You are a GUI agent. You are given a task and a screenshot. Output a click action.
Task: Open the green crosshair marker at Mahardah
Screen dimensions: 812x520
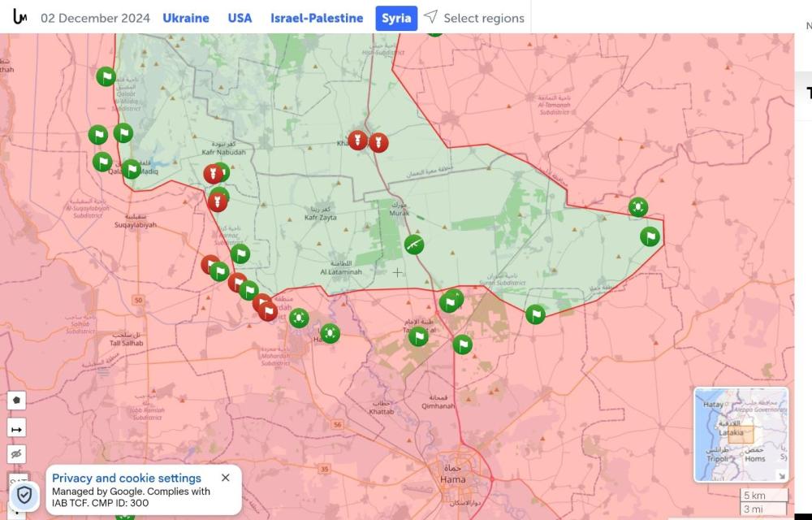coord(299,318)
